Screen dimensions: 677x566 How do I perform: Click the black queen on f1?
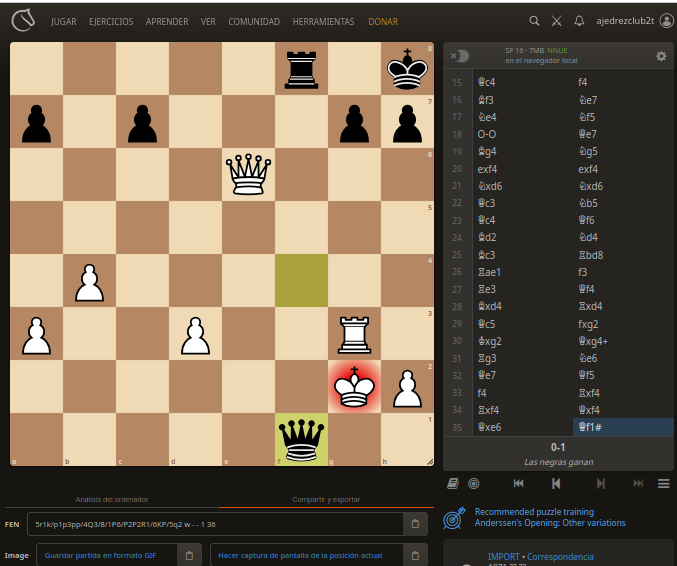pos(301,440)
